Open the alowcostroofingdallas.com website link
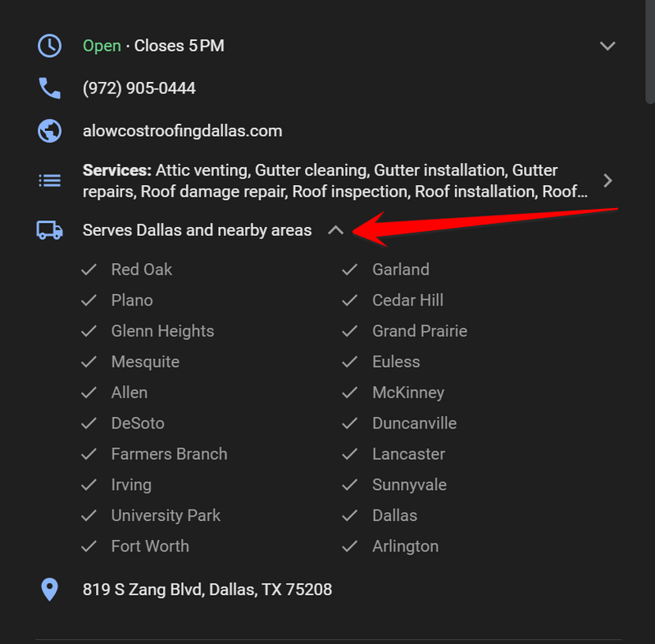Image resolution: width=655 pixels, height=644 pixels. tap(182, 131)
